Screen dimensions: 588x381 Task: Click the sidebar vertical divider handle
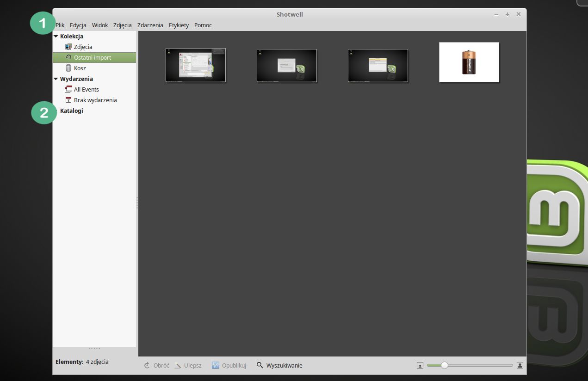[x=137, y=203]
